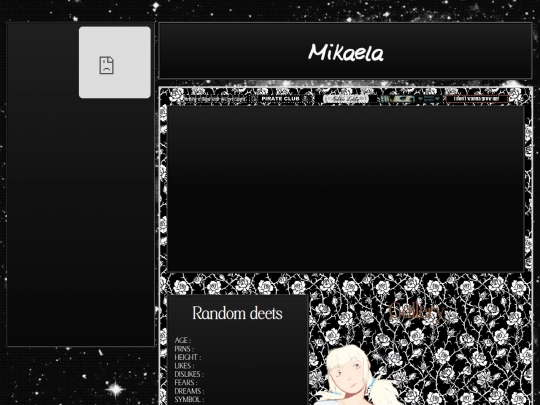Viewport: 540px width, 405px height.
Task: Select the FEARS label
Action: click(186, 383)
